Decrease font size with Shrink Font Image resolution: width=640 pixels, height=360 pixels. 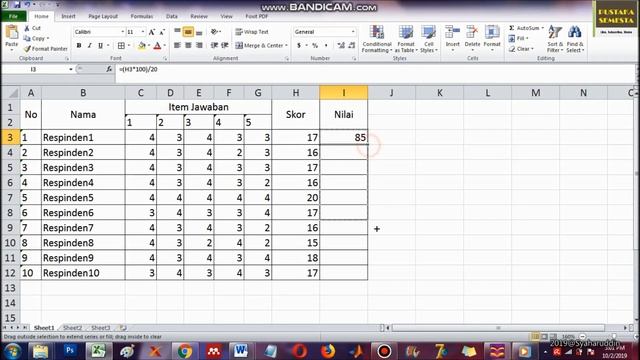click(x=162, y=32)
